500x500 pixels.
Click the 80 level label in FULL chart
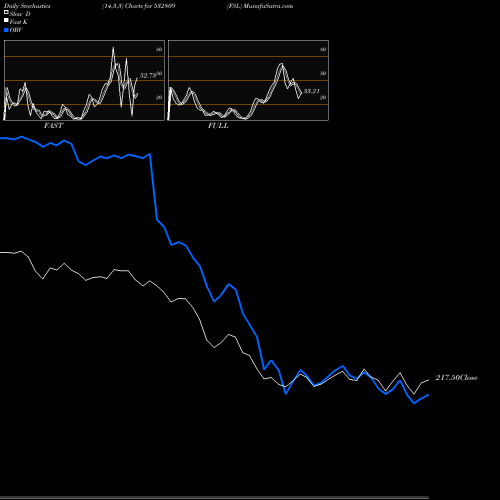[323, 49]
